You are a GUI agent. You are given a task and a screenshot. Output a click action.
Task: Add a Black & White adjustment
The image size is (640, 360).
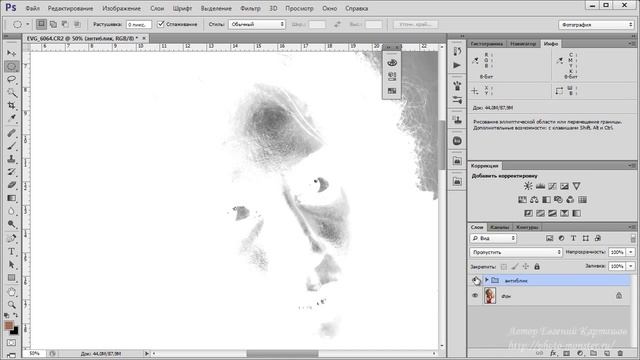coord(546,200)
